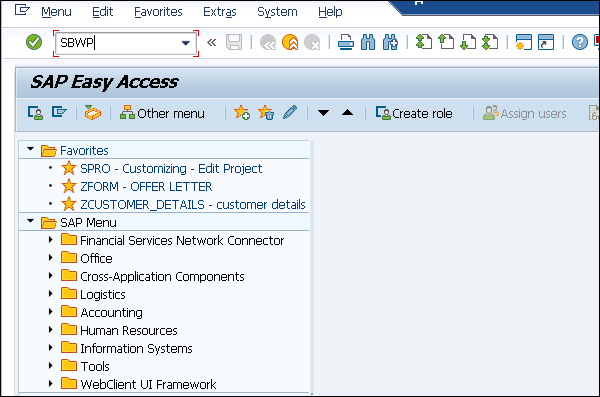This screenshot has width=600, height=397.
Task: Open the Extras menu
Action: coord(220,12)
